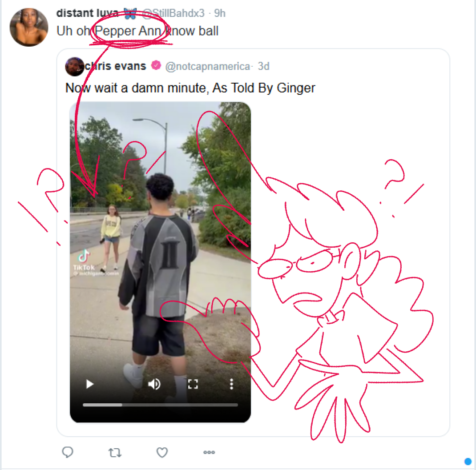
Task: Play the embedded TikTok video
Action: point(89,384)
